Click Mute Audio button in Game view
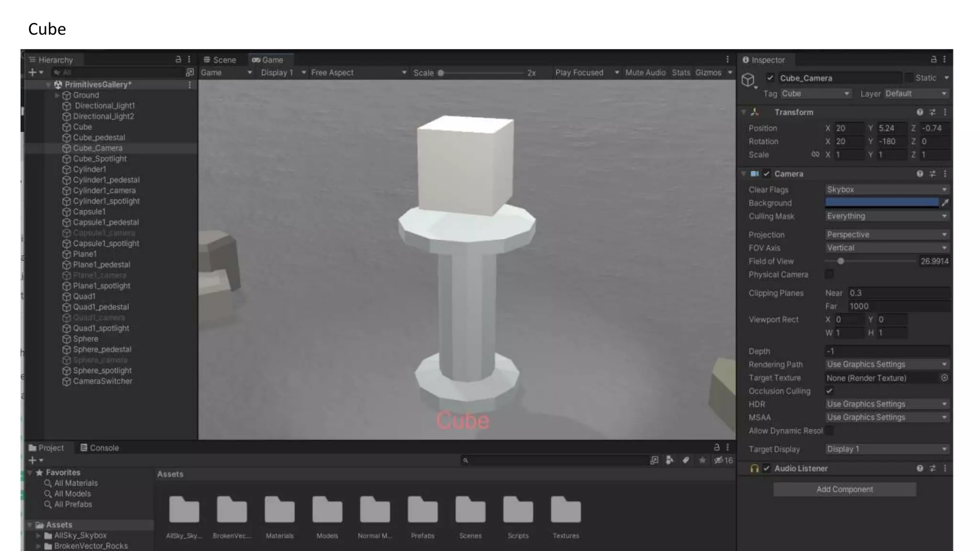This screenshot has height=551, width=980. pyautogui.click(x=645, y=73)
